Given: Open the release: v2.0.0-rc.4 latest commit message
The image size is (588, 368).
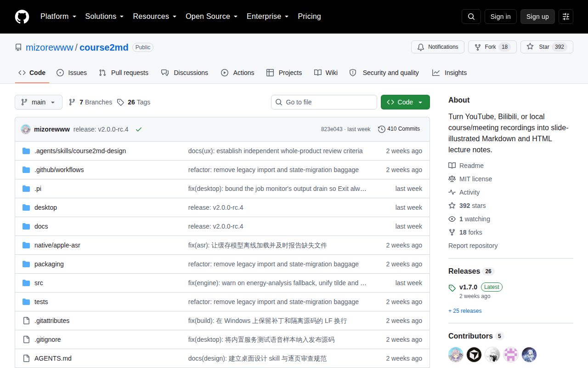Looking at the screenshot, I should tap(101, 129).
